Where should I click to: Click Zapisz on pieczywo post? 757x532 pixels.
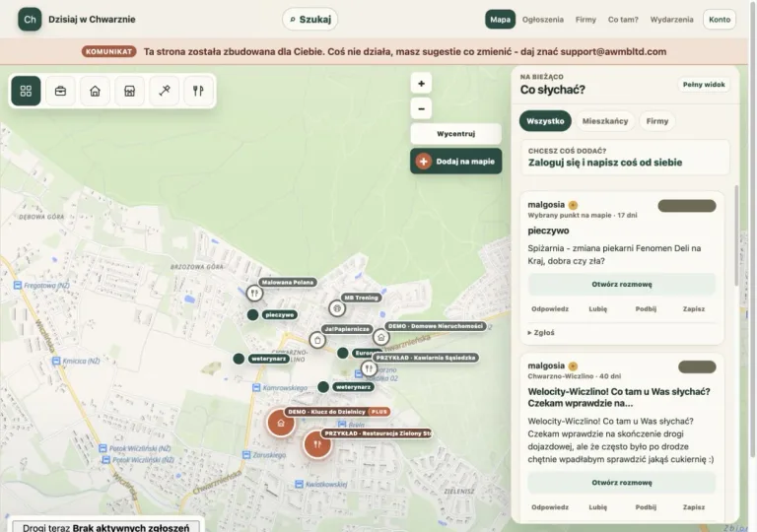(694, 309)
